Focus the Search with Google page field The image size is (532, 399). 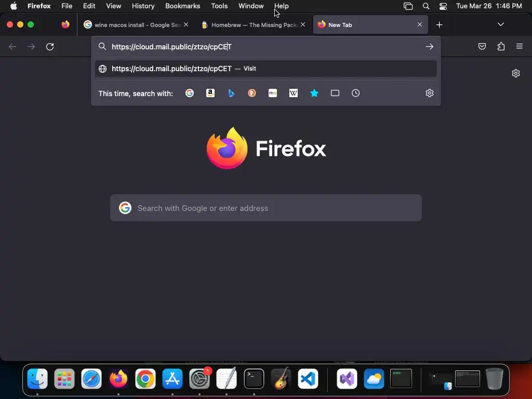pyautogui.click(x=266, y=208)
